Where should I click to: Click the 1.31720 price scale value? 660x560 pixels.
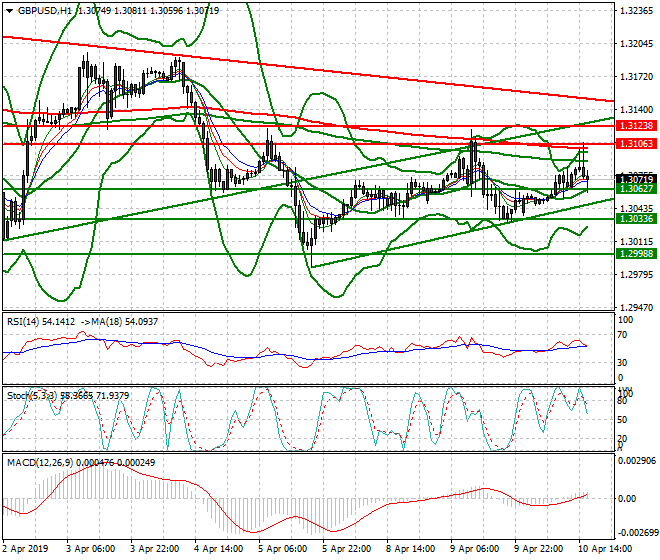637,77
